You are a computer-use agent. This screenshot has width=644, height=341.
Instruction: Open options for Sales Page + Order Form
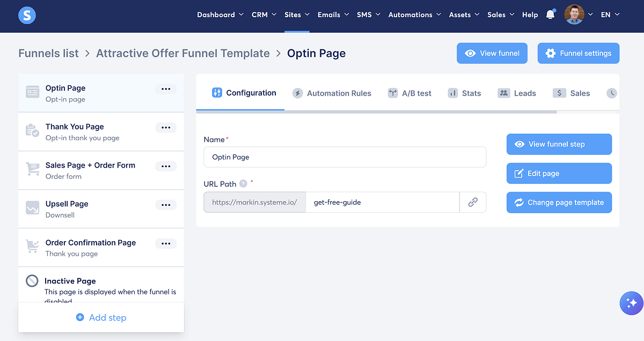(x=166, y=166)
